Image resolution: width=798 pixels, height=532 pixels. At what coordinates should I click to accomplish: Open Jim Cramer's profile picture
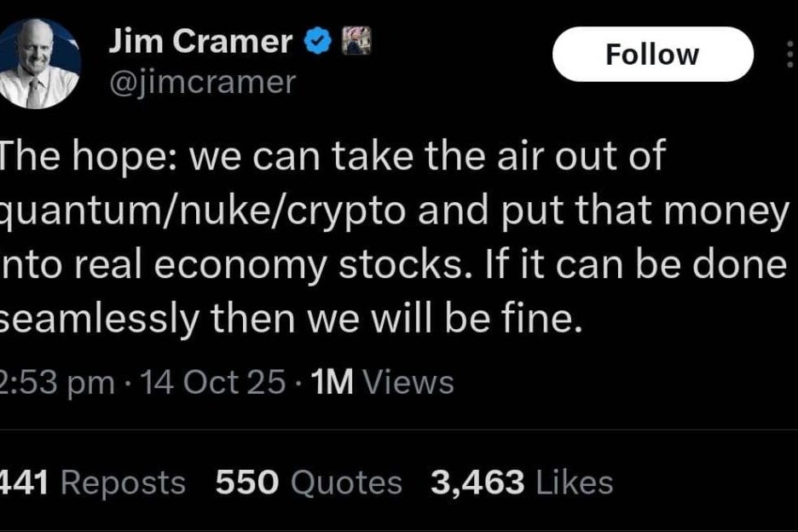point(40,65)
